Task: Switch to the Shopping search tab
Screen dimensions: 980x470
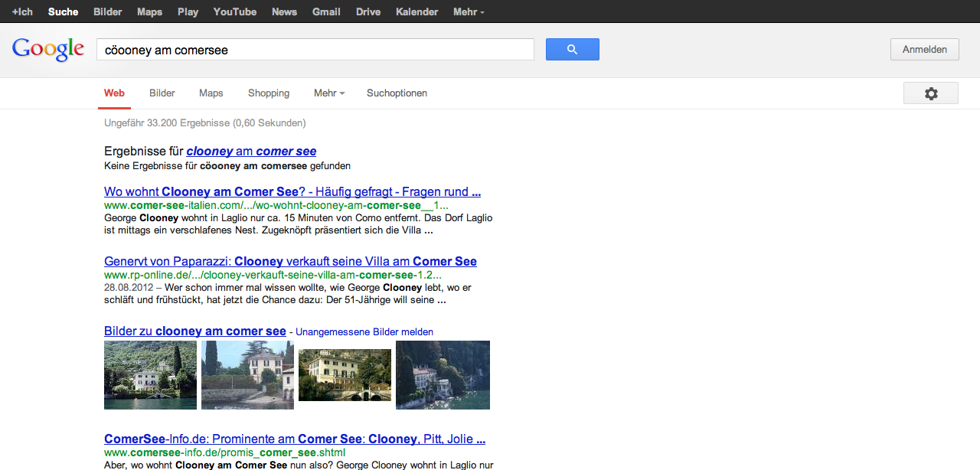Action: (269, 93)
